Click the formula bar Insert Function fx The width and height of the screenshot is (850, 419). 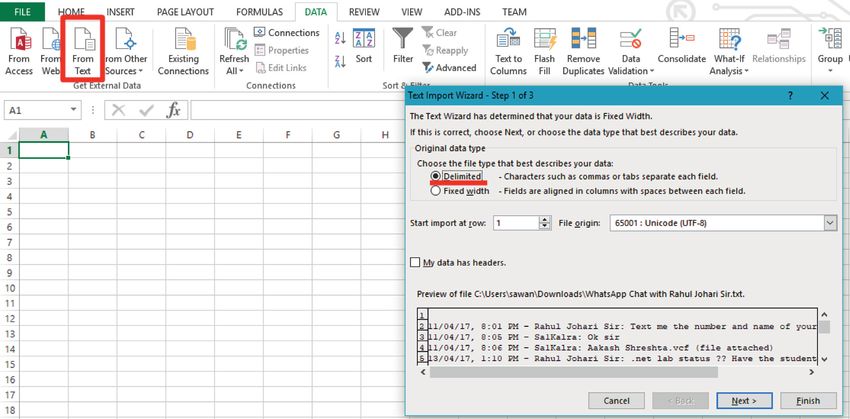click(x=173, y=110)
